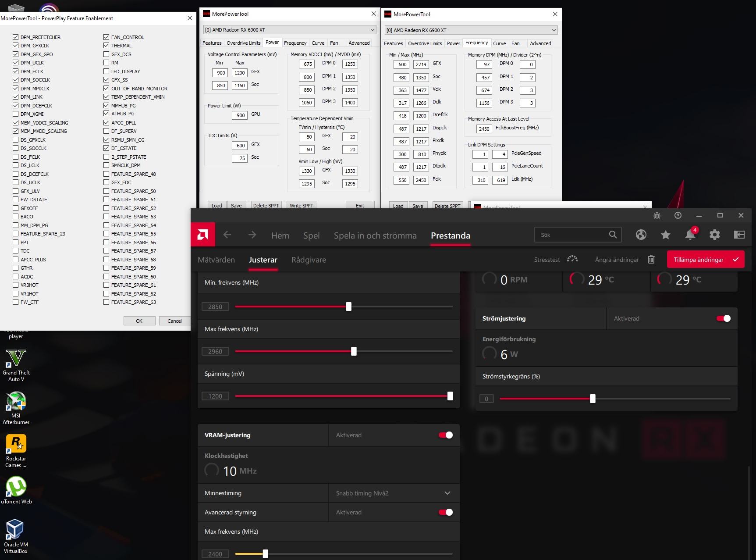The height and width of the screenshot is (560, 756).
Task: Check the FW_CTF checkbox
Action: (16, 302)
